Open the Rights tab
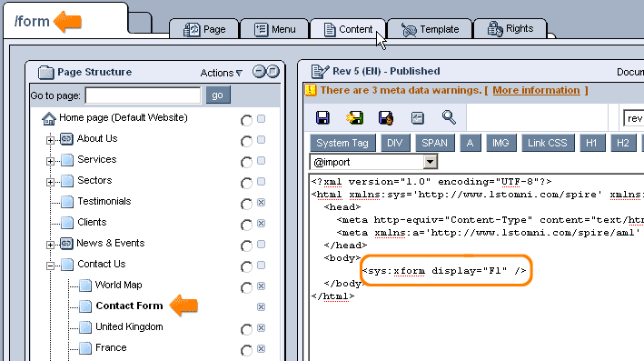 (510, 29)
